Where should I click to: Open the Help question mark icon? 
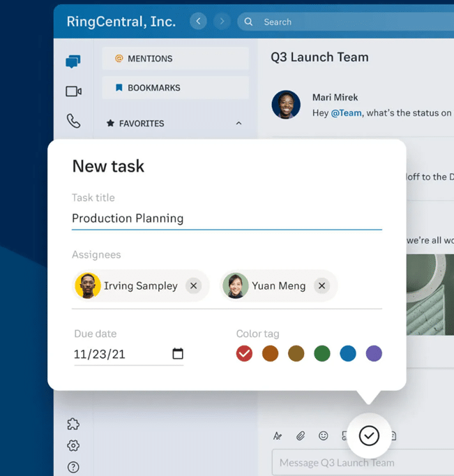pyautogui.click(x=73, y=467)
